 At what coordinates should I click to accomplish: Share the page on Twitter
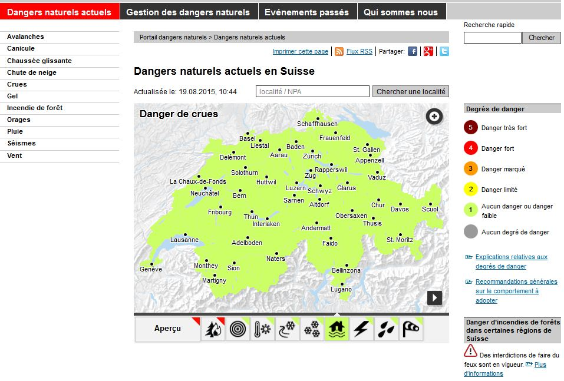[444, 51]
